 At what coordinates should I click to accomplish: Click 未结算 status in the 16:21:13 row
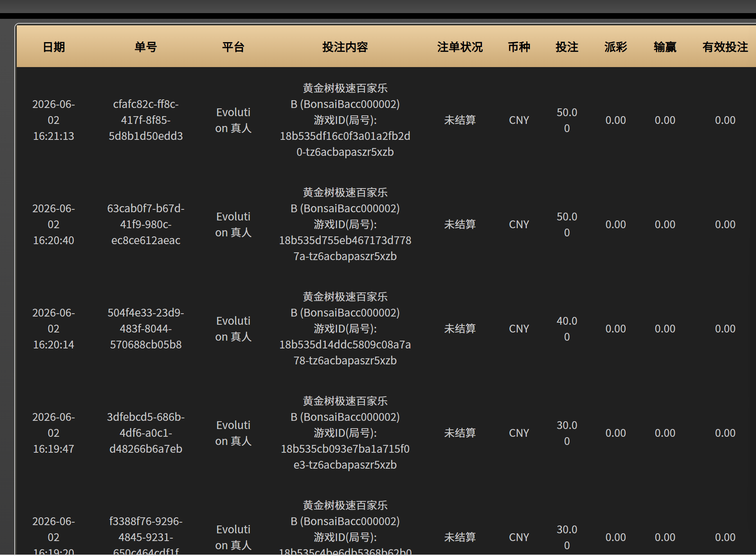[460, 120]
